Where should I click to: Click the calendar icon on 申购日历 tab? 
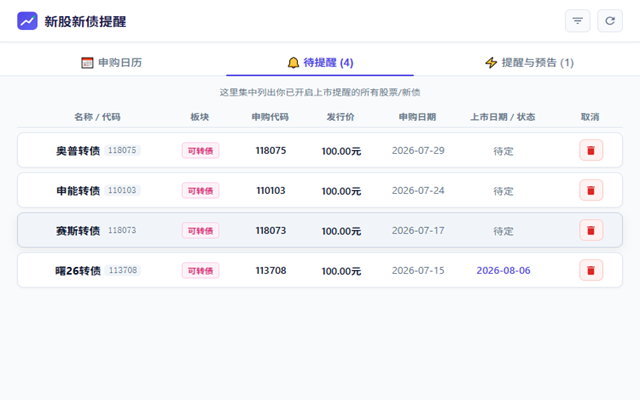(x=87, y=62)
